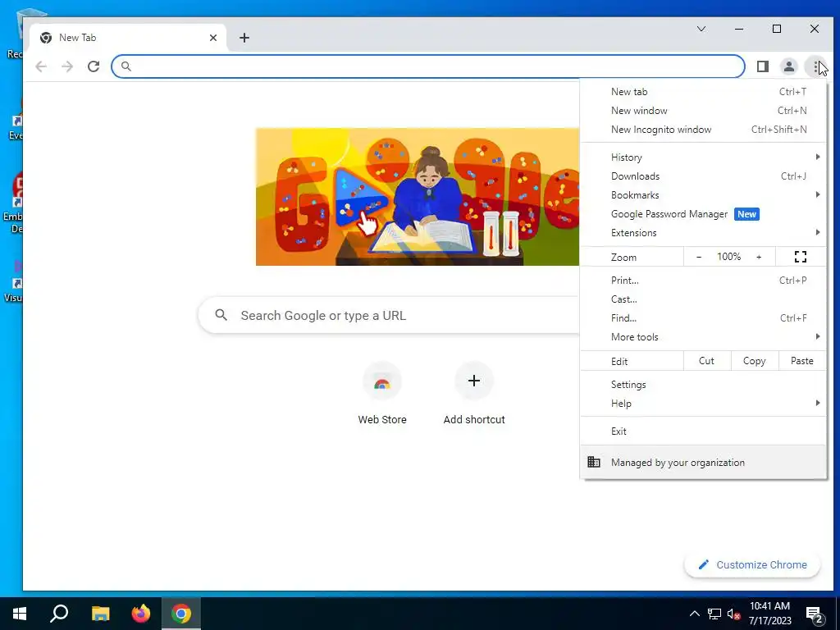Select New window from the menu

[x=704, y=111]
